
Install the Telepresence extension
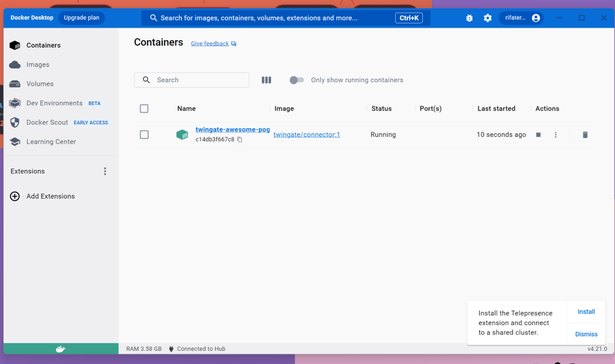pos(586,311)
